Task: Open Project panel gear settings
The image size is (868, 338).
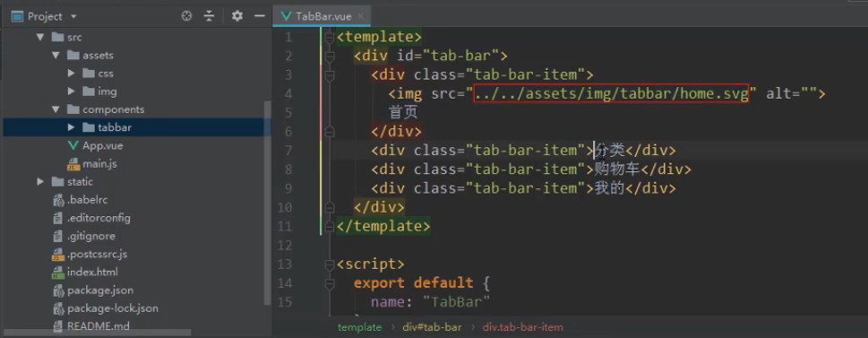Action: tap(236, 16)
